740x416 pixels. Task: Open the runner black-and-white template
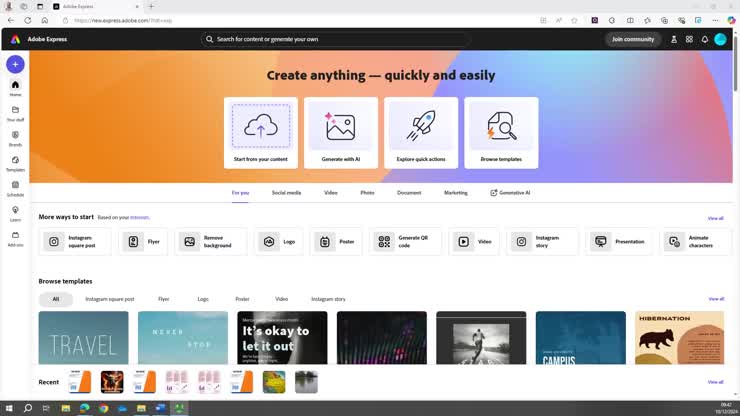pyautogui.click(x=481, y=338)
